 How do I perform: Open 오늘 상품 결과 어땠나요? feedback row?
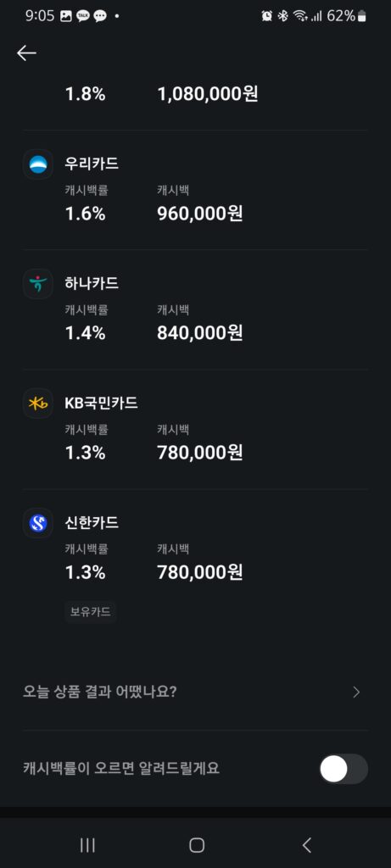pos(195,692)
